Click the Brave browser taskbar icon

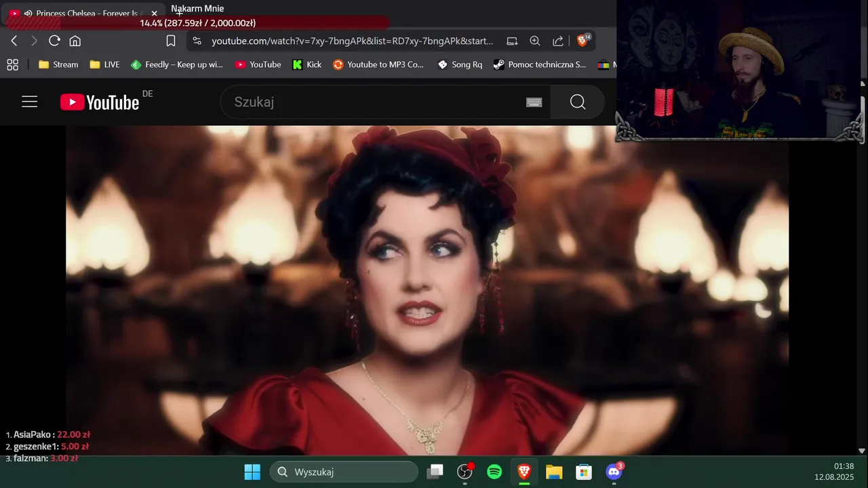524,472
